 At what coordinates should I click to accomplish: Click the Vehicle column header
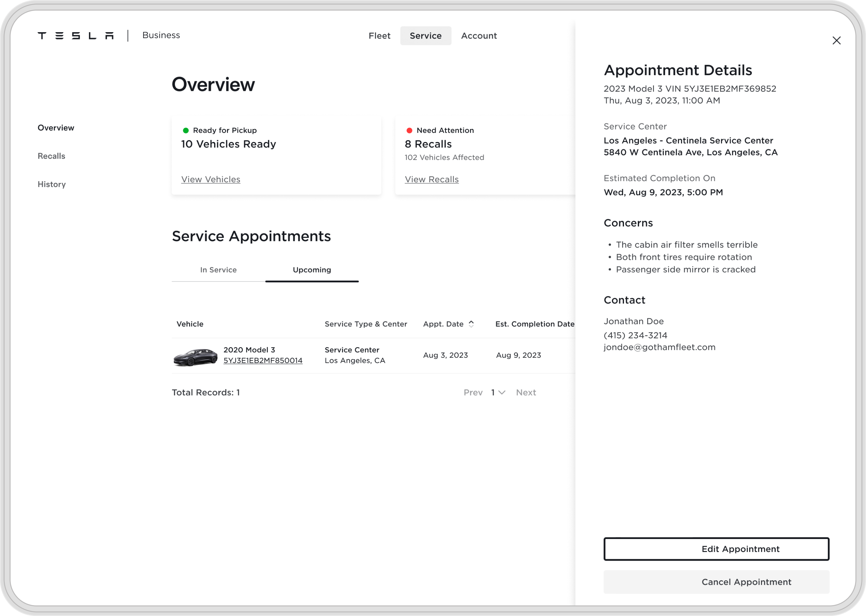[x=190, y=324]
